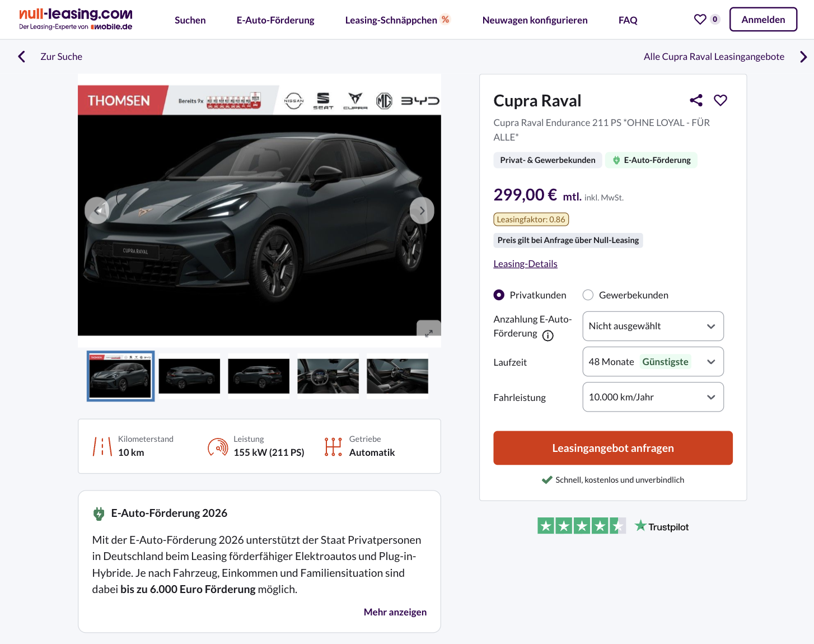Click the Leasingangebot anfragen button
The height and width of the screenshot is (644, 814).
(x=613, y=448)
